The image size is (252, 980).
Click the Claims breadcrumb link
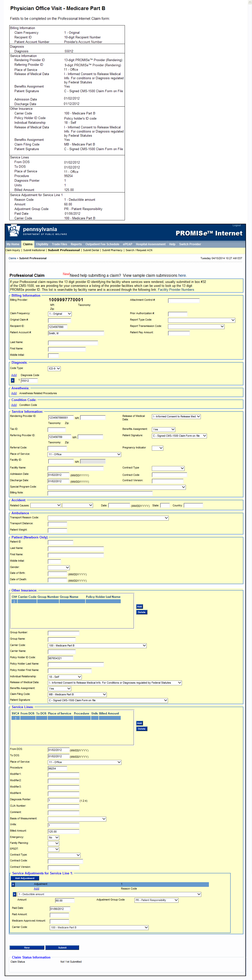coord(12,258)
